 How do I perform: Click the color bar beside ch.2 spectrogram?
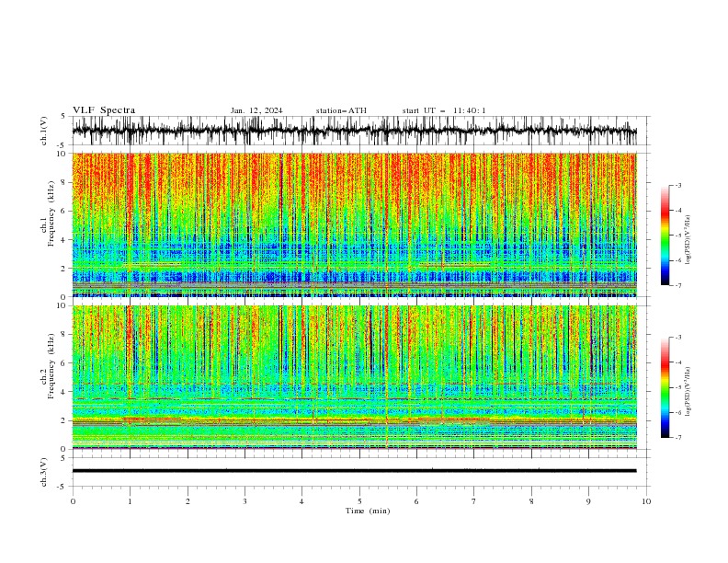(665, 387)
